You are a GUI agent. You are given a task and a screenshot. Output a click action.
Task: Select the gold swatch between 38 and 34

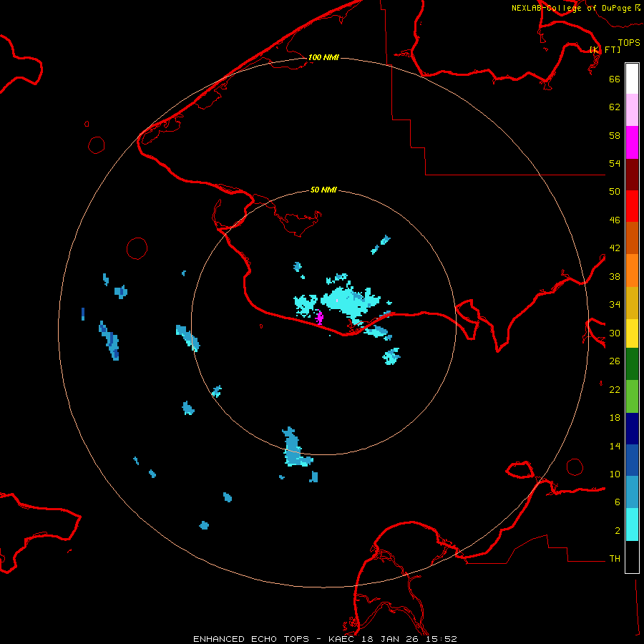632,303
